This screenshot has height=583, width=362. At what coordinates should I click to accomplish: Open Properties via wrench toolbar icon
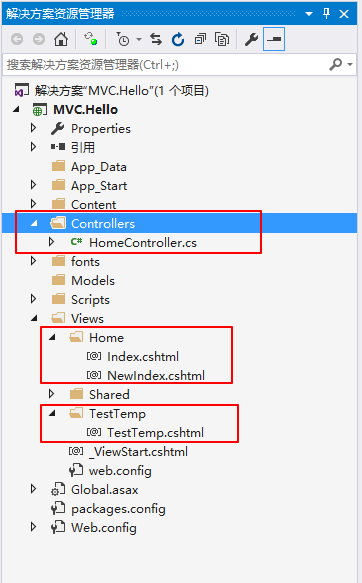pyautogui.click(x=252, y=39)
